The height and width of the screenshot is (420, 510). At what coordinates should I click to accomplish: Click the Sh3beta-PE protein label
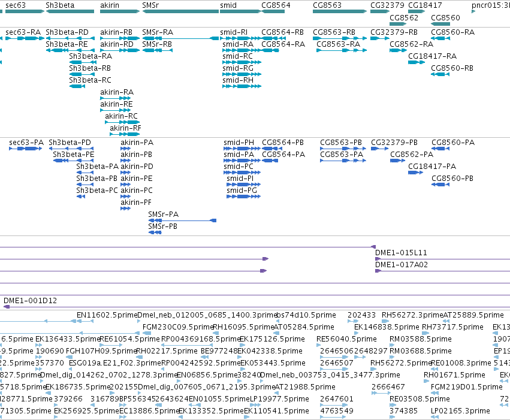(x=74, y=155)
